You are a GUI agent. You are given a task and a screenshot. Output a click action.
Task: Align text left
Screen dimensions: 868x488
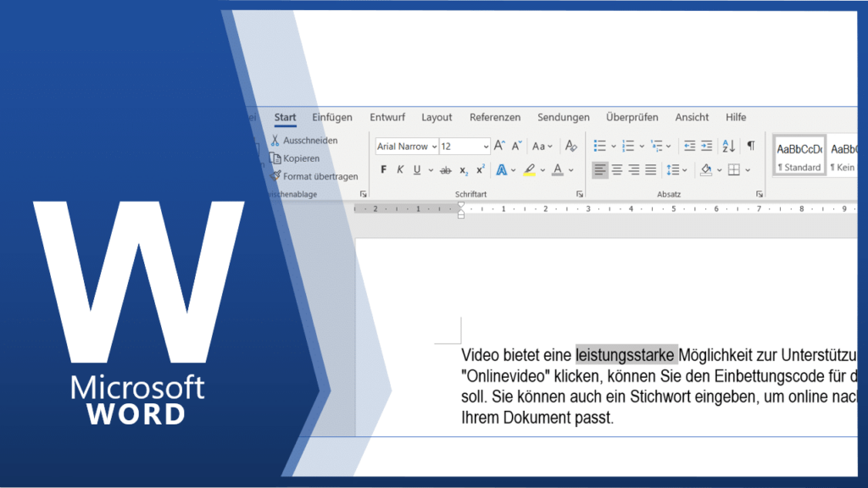(x=599, y=169)
